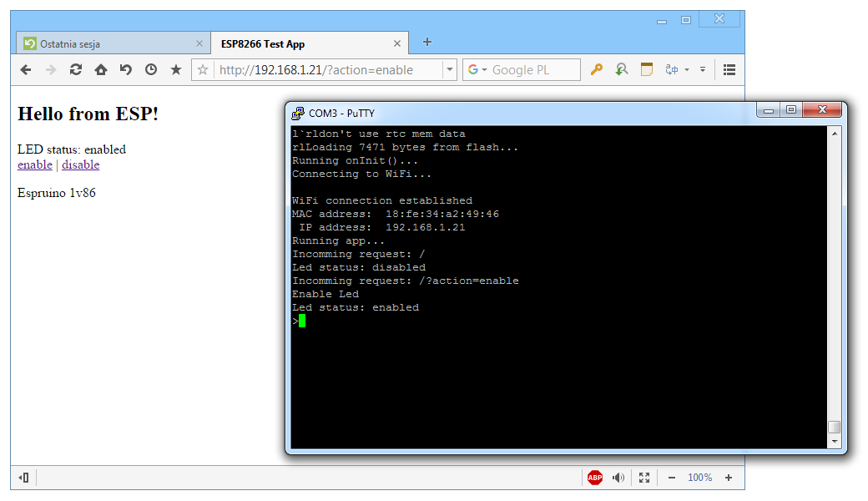Click the key password manager icon
868x501 pixels.
pyautogui.click(x=596, y=70)
